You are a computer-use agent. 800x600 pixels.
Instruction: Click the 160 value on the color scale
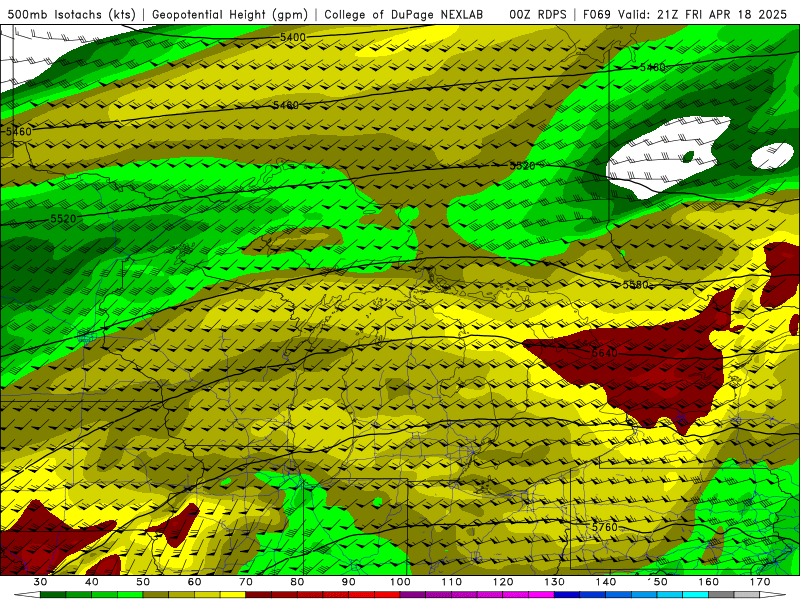[x=709, y=582]
